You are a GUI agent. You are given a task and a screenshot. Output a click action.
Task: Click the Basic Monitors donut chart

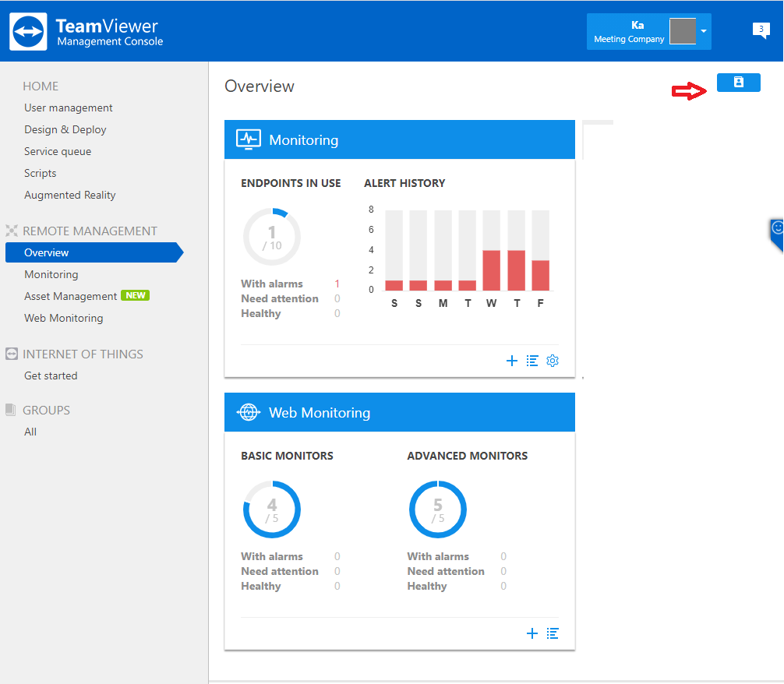tap(271, 509)
